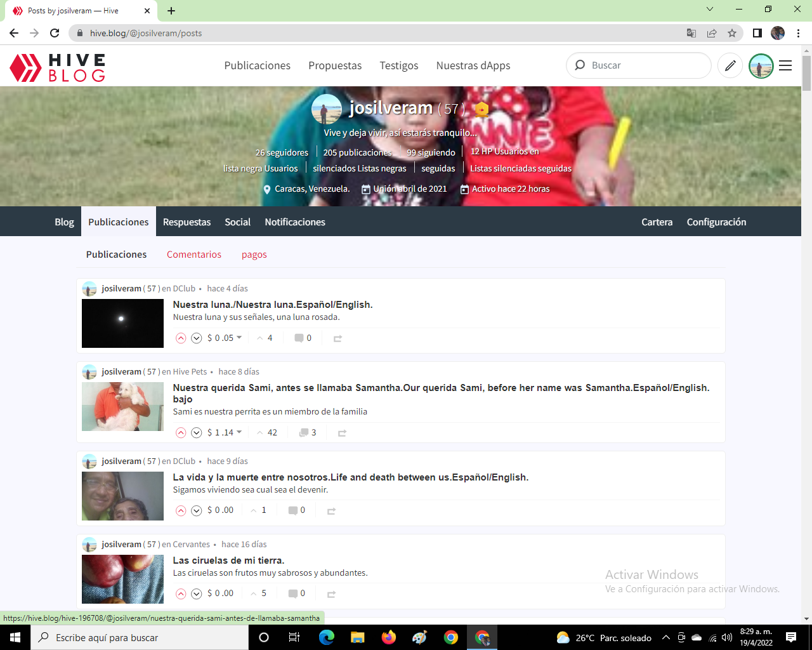The image size is (812, 650).
Task: Click the search magnifier icon
Action: [x=580, y=65]
